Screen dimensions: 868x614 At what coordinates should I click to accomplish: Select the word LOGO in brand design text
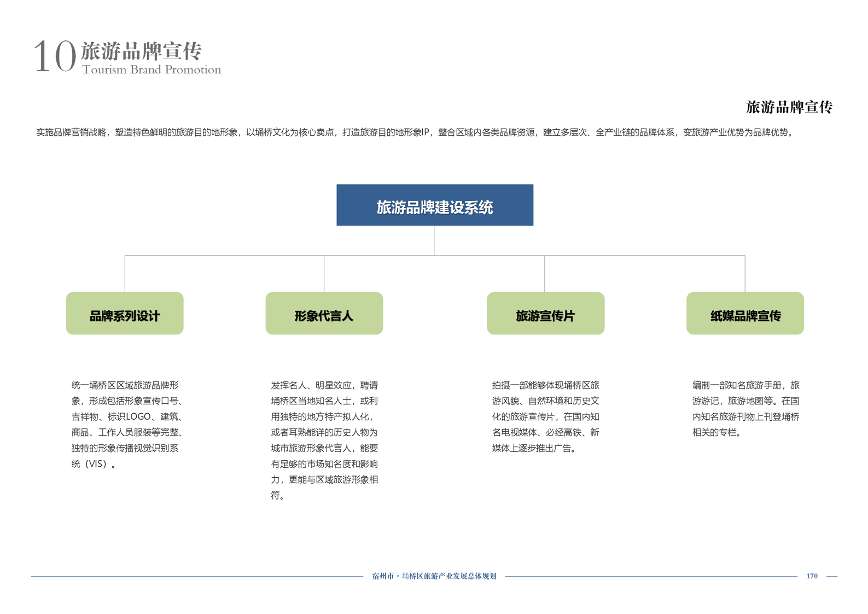pos(138,416)
